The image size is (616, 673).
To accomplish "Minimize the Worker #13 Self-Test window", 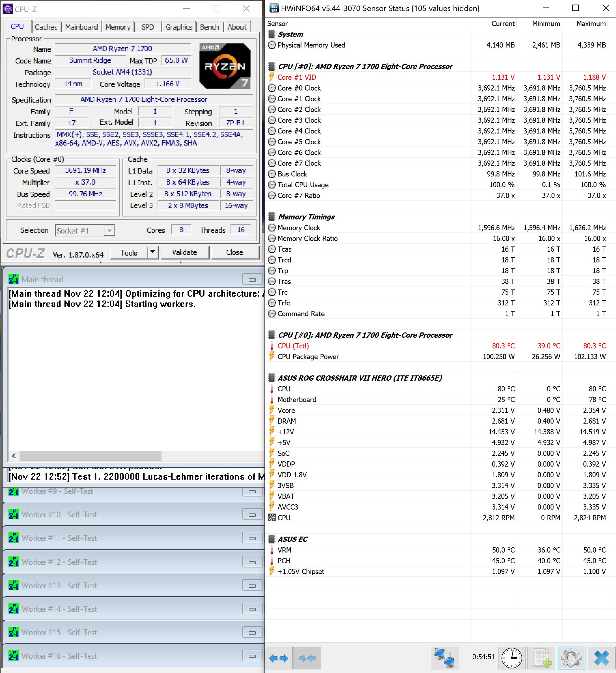I will click(252, 586).
